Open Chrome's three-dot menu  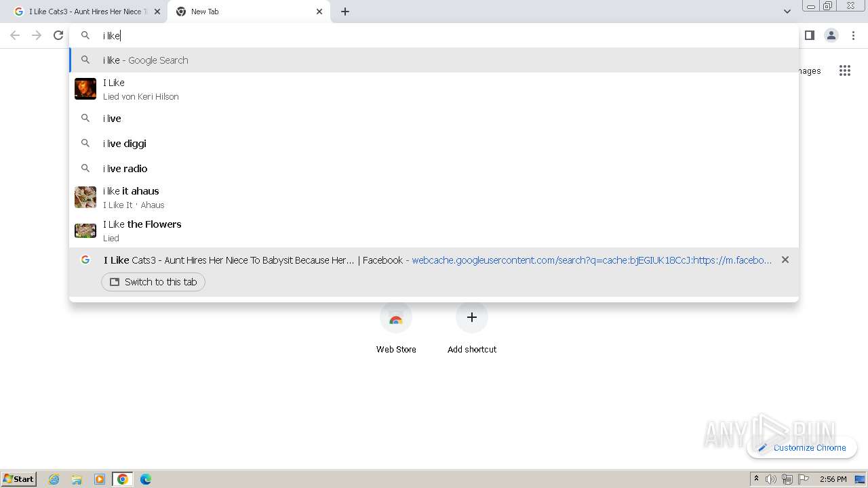pos(853,35)
